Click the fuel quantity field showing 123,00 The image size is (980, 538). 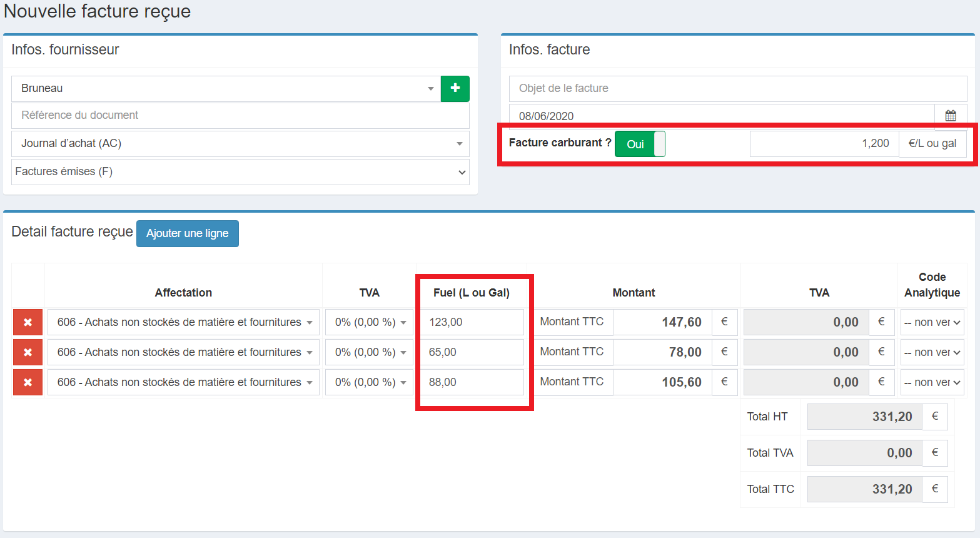[x=472, y=322]
